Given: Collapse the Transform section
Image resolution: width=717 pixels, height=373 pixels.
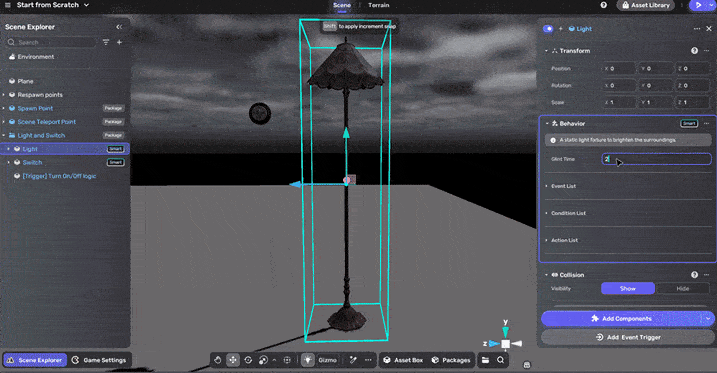Looking at the screenshot, I should click(546, 51).
